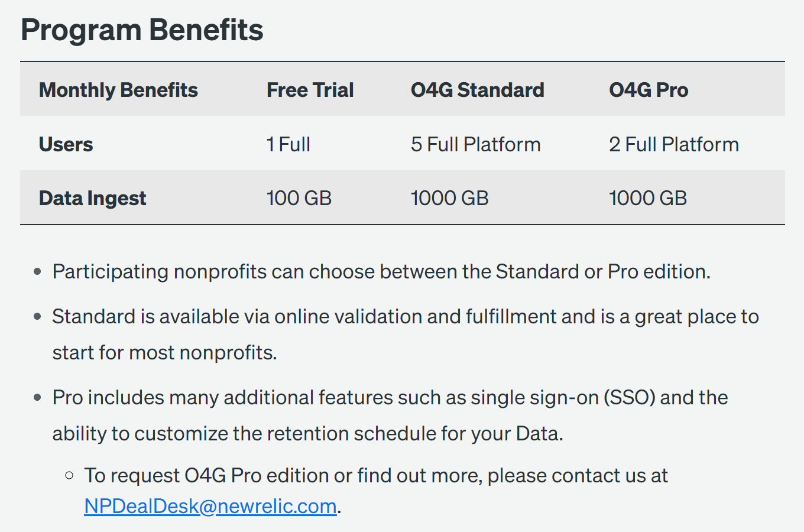Click the O4G Pro column header
The image size is (804, 532).
click(649, 90)
